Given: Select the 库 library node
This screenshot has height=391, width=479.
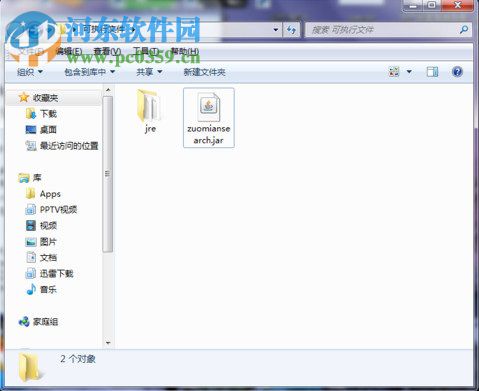Looking at the screenshot, I should click(x=30, y=178).
